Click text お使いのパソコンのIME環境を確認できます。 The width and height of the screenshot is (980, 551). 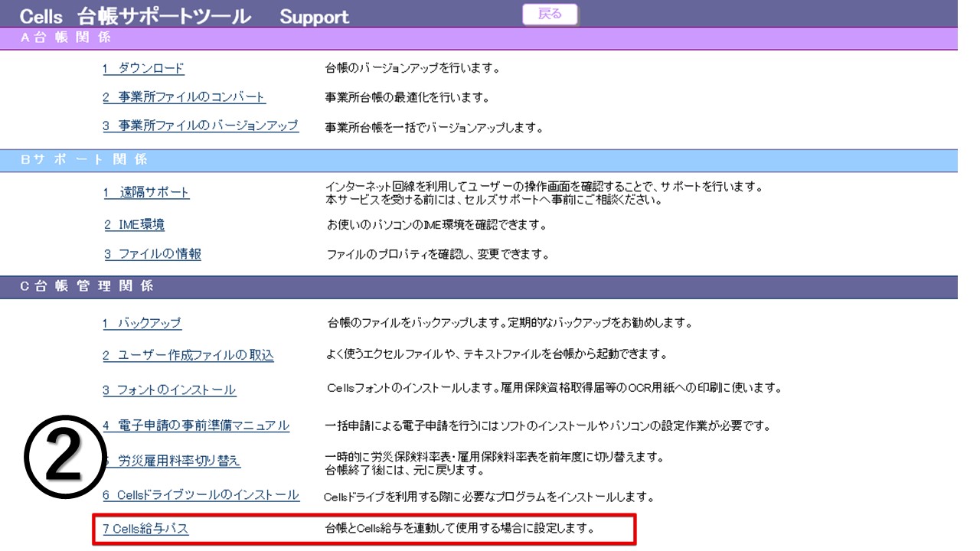pos(436,225)
